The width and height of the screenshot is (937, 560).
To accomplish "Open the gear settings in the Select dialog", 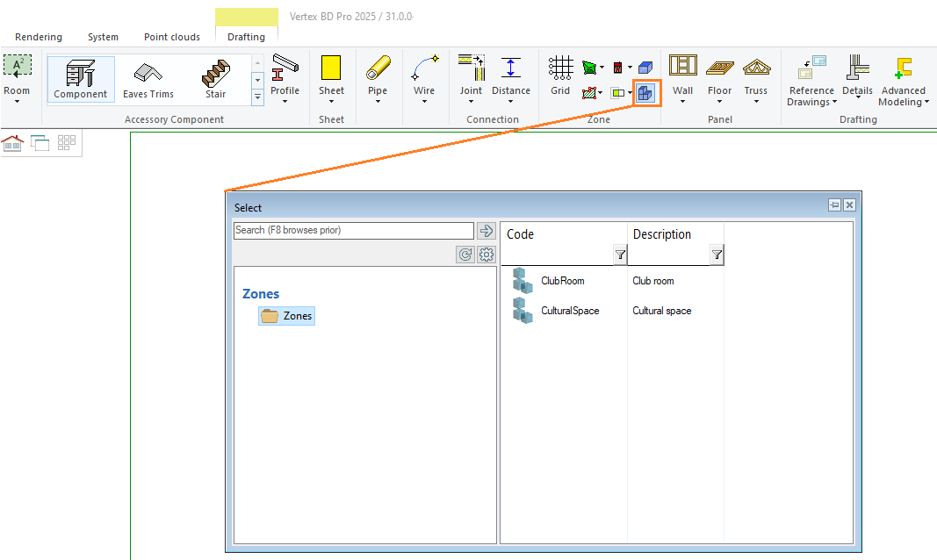I will click(x=487, y=255).
